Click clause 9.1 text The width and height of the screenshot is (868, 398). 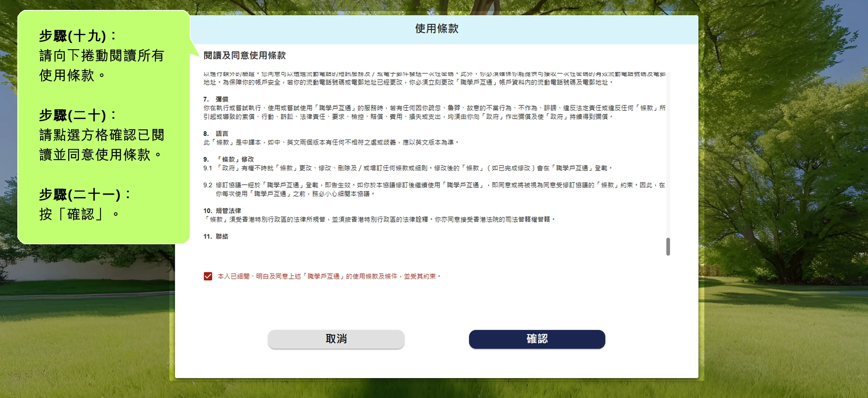(413, 168)
